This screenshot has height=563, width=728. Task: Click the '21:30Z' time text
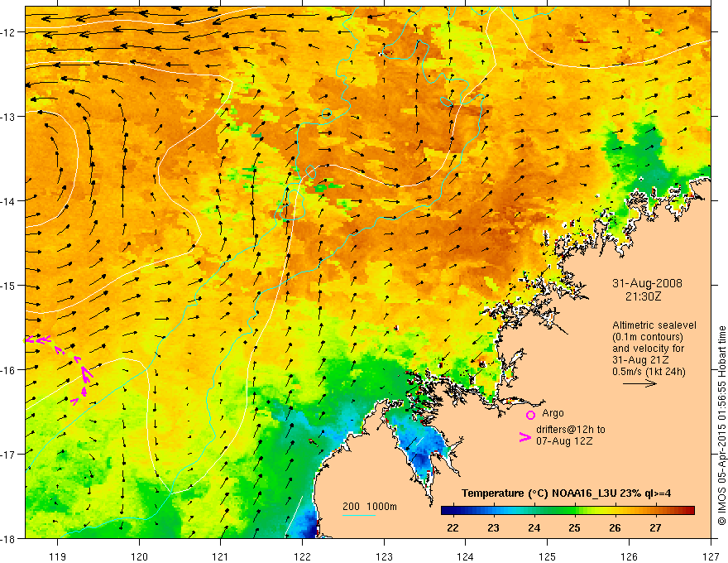point(643,296)
